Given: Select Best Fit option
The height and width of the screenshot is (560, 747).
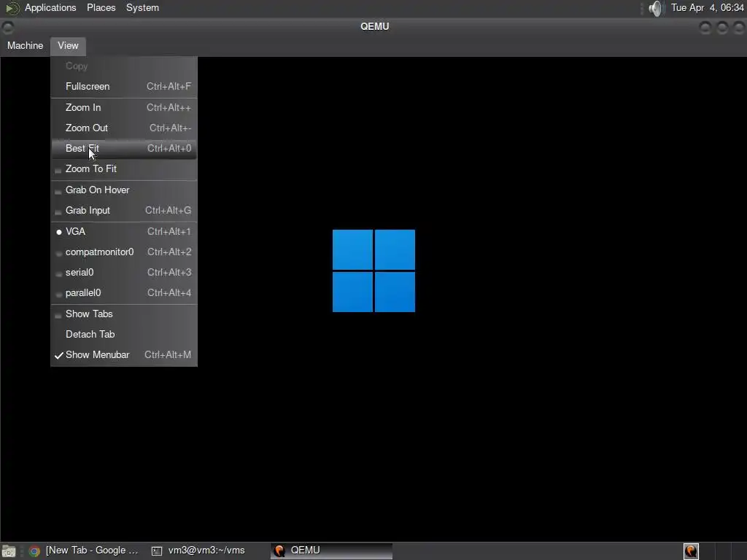Looking at the screenshot, I should tap(124, 149).
